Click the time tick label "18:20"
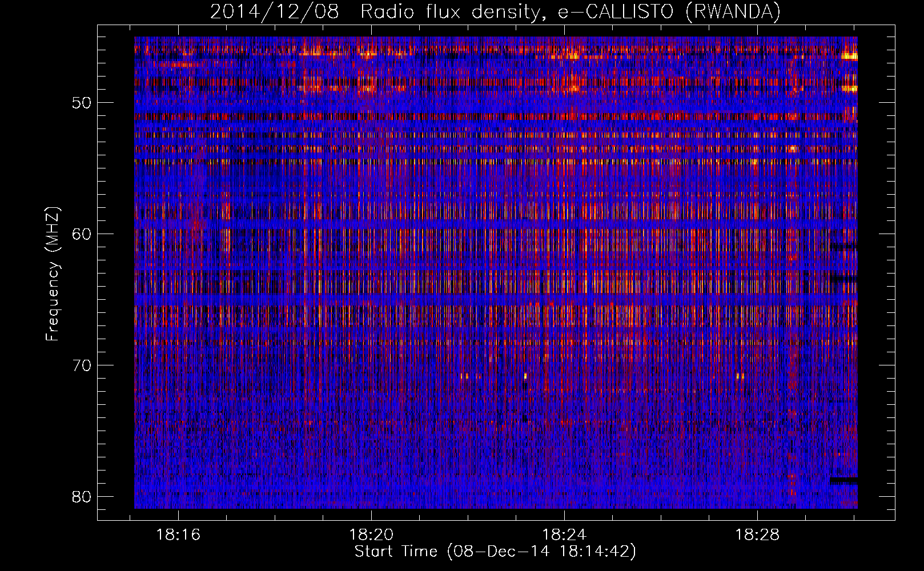Screen dimensions: 924x571 [372, 535]
